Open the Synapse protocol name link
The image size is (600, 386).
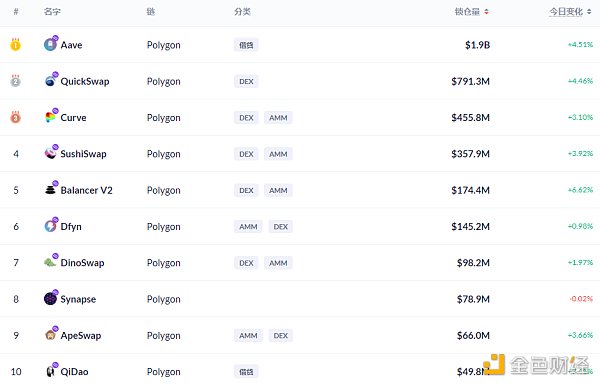point(78,299)
